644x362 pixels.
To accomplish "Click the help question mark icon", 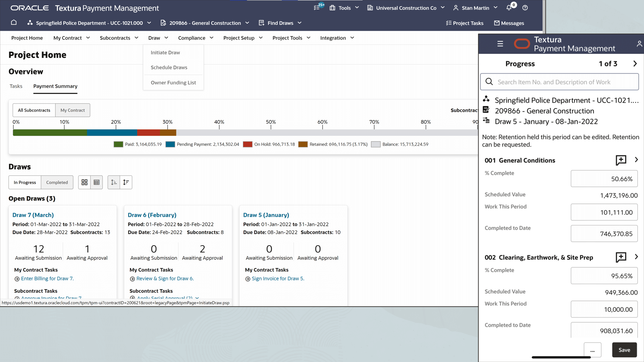I will 525,8.
